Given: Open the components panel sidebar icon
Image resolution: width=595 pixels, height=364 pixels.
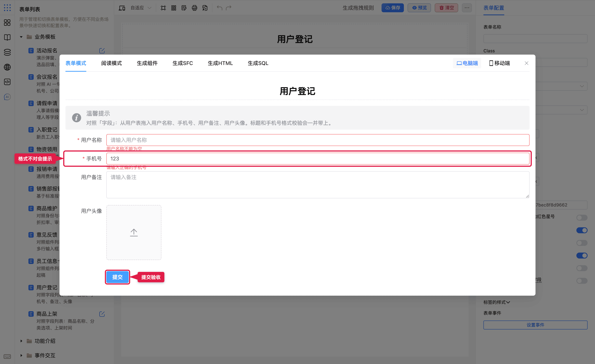Looking at the screenshot, I should click(x=7, y=23).
